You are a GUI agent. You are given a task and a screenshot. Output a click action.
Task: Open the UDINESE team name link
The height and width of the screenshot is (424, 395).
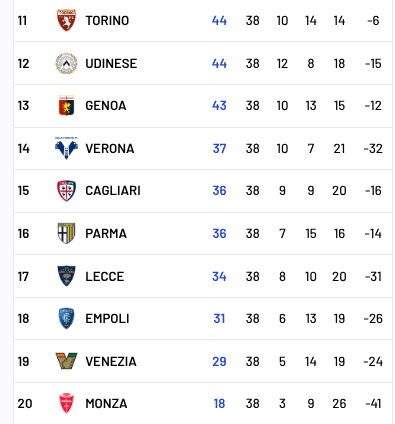111,63
